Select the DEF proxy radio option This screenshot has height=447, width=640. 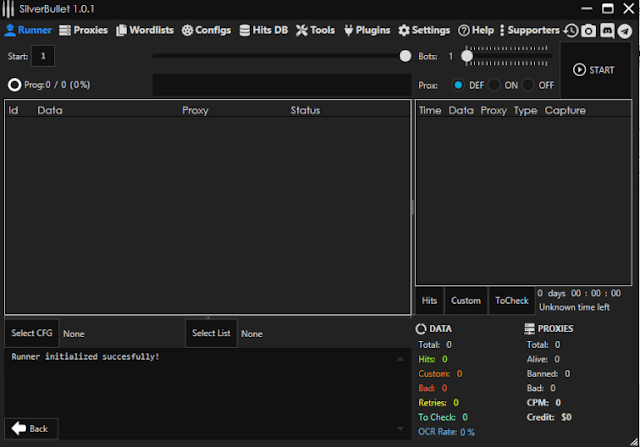[x=458, y=85]
